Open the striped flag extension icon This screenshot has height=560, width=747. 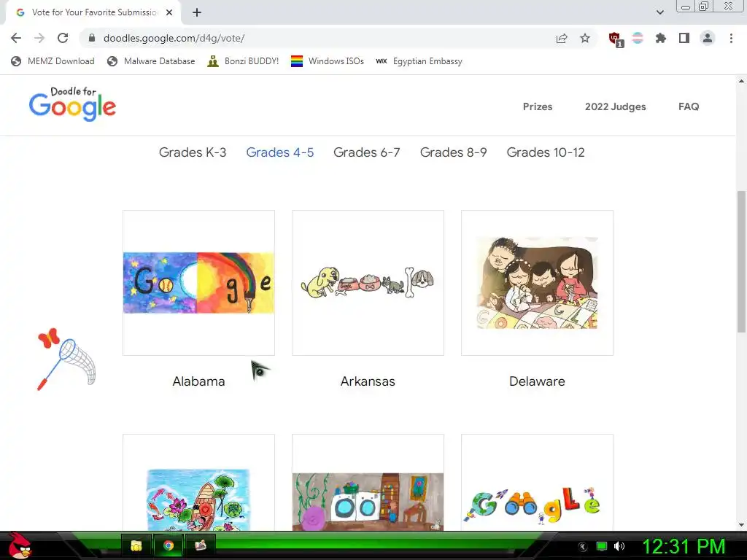[x=638, y=38]
